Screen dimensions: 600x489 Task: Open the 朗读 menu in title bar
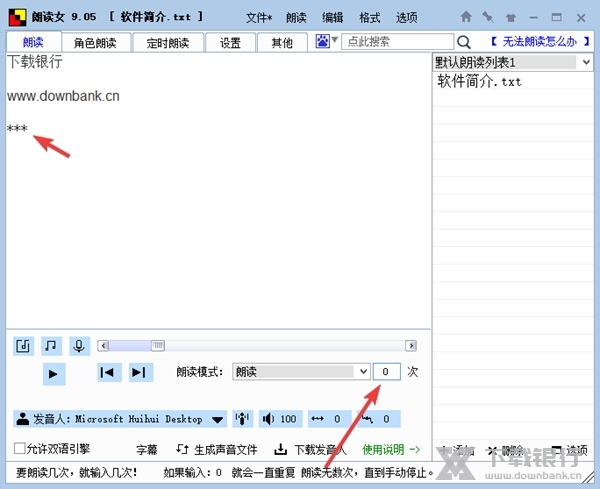click(296, 18)
